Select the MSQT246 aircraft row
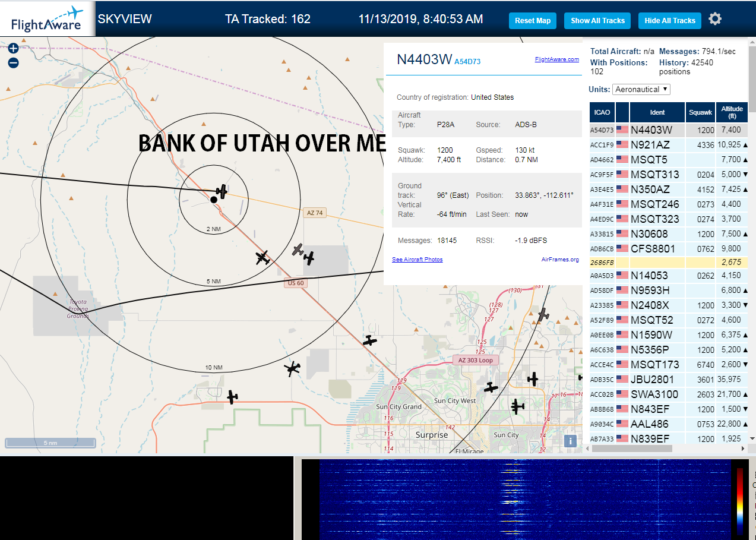 coord(669,204)
